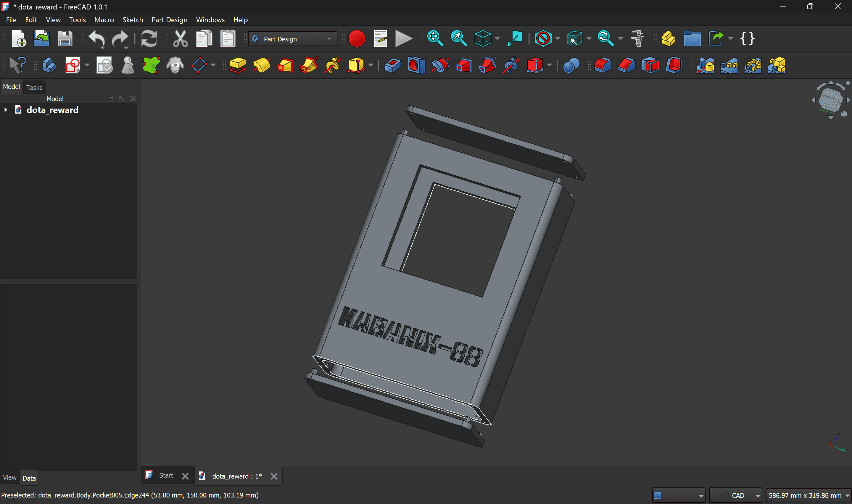Select the Groove tool
The height and width of the screenshot is (504, 852).
tap(440, 65)
